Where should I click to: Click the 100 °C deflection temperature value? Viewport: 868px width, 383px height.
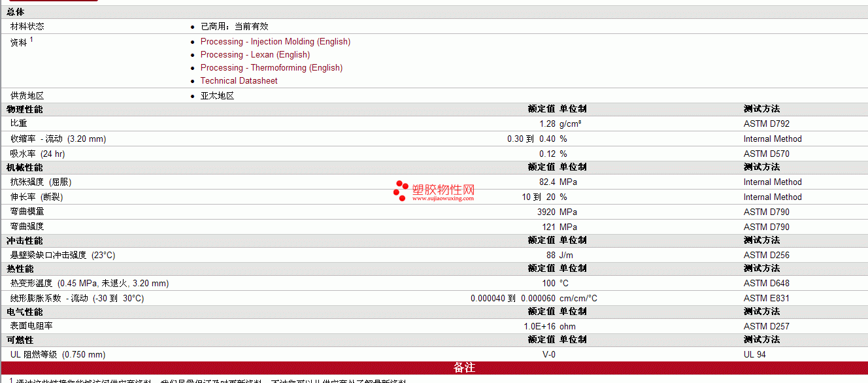tap(555, 283)
